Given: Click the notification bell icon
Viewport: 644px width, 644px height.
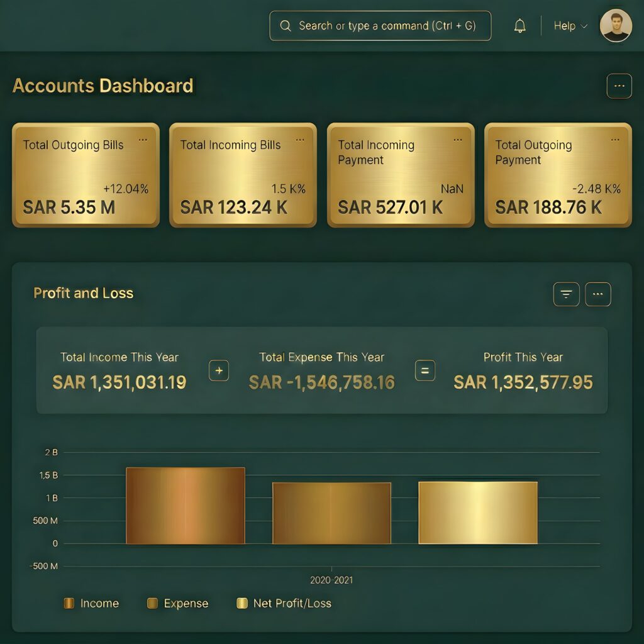Looking at the screenshot, I should 519,26.
